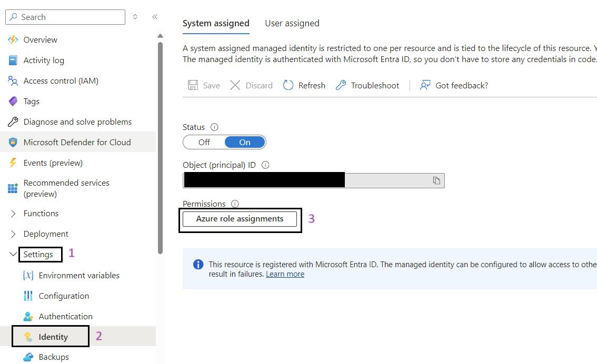Select the System assigned tab
This screenshot has width=597, height=364.
(x=216, y=23)
